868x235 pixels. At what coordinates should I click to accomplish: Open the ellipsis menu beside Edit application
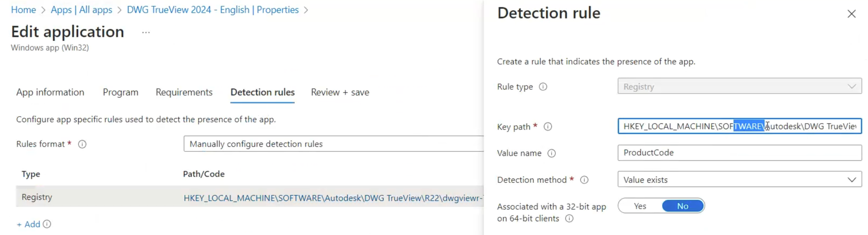146,32
